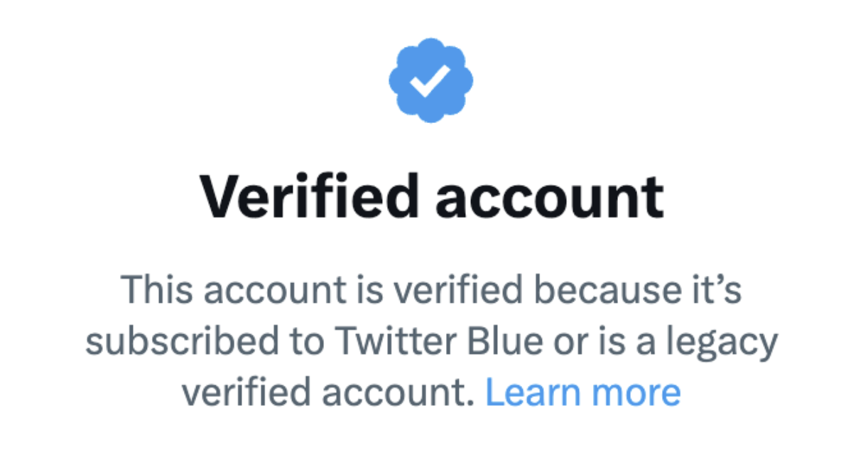Open the Learn more link
The width and height of the screenshot is (868, 455).
pos(582,392)
